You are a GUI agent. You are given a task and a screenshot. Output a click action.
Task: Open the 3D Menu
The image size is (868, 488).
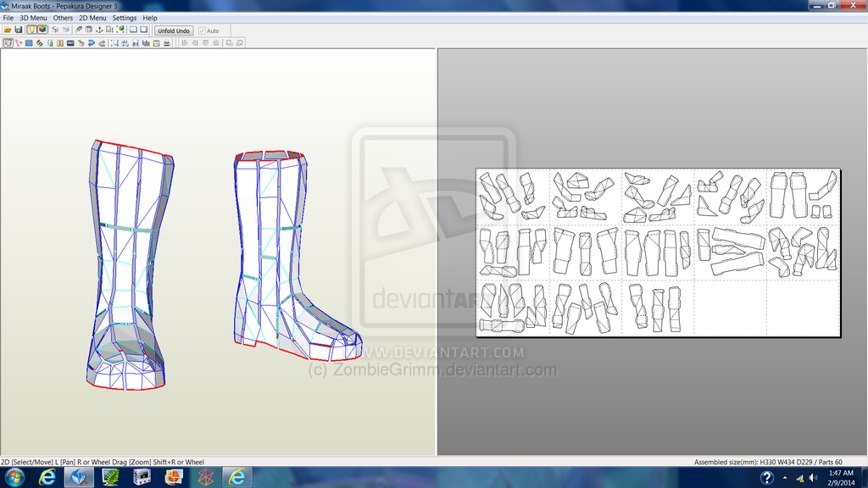click(33, 18)
